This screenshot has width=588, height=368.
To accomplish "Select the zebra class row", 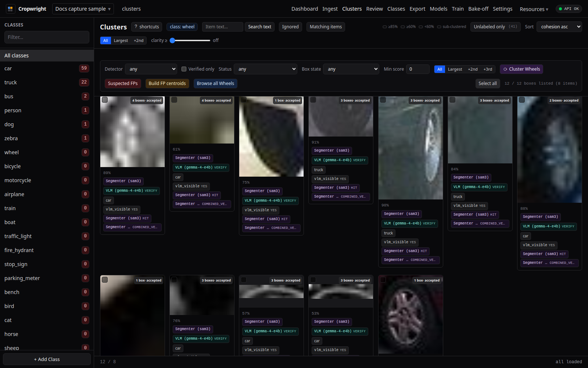I will click(x=47, y=138).
